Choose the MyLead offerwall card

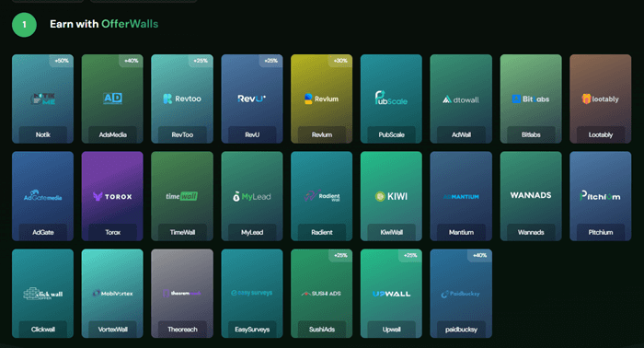[252, 196]
